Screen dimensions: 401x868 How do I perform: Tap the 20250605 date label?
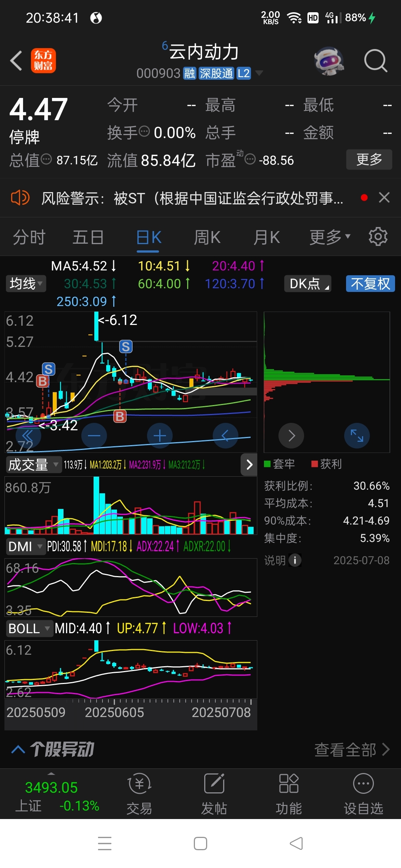114,712
